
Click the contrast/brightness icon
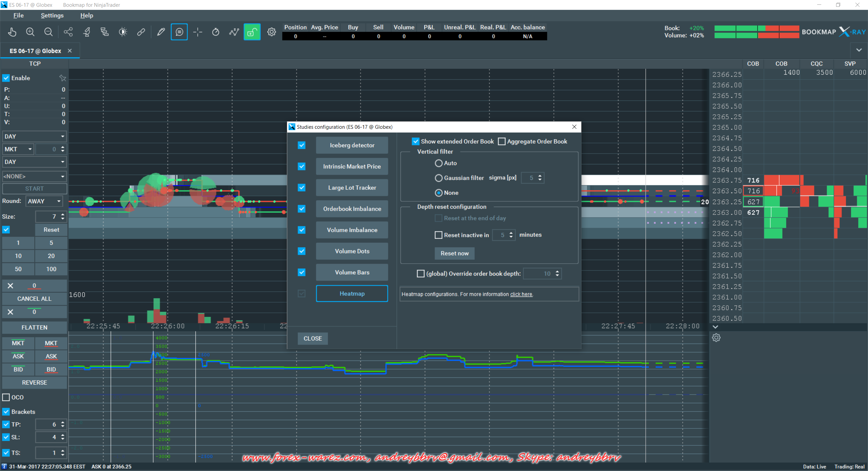pos(123,32)
